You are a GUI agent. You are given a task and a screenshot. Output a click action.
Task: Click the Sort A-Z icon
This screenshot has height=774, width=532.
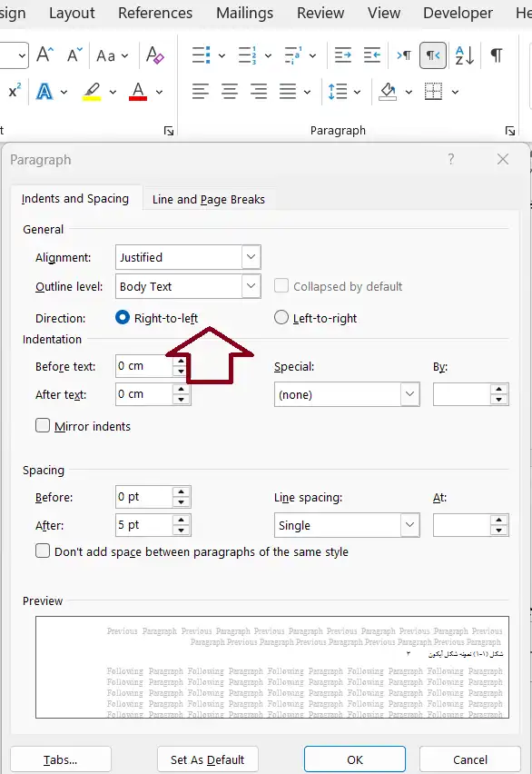click(465, 55)
